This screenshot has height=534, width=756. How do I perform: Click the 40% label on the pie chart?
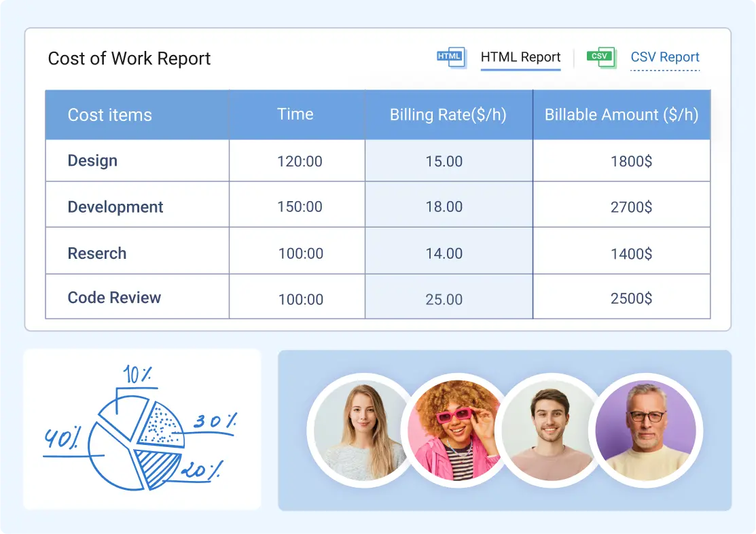[x=62, y=438]
